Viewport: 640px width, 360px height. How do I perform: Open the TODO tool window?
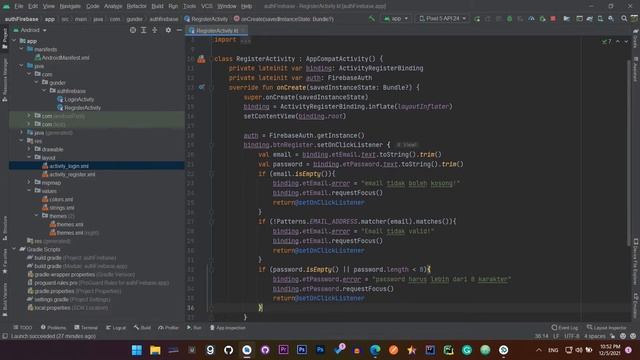click(x=22, y=328)
